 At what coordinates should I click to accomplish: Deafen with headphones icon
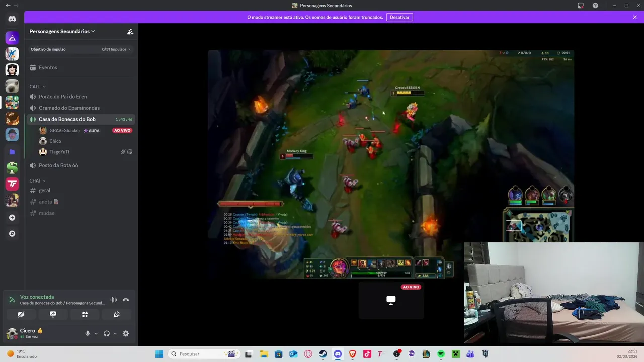(x=107, y=333)
